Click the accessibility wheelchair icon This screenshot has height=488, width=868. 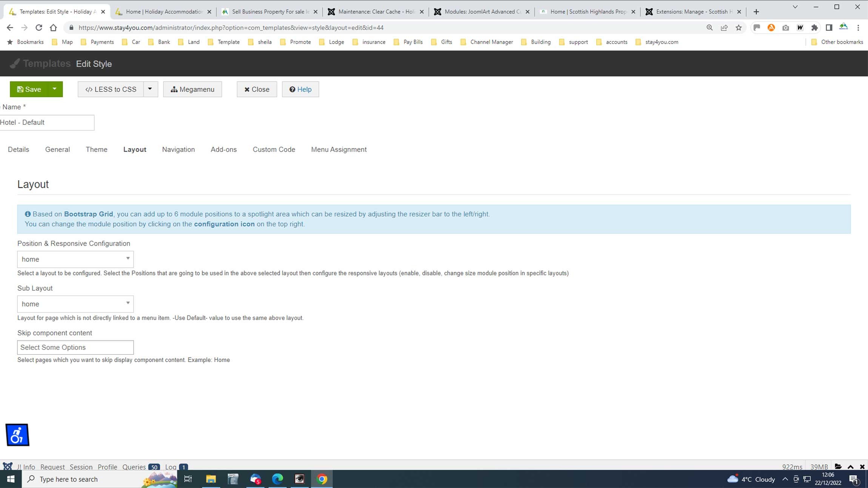pyautogui.click(x=17, y=435)
